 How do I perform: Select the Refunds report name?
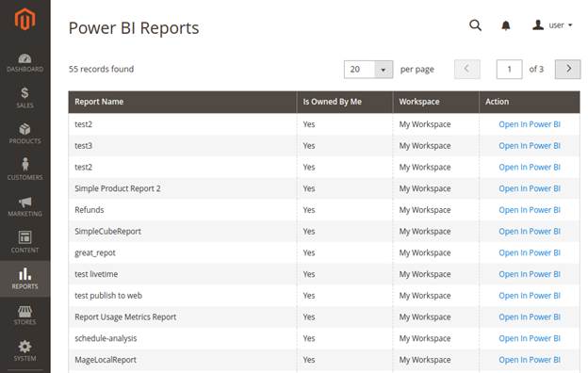click(90, 210)
